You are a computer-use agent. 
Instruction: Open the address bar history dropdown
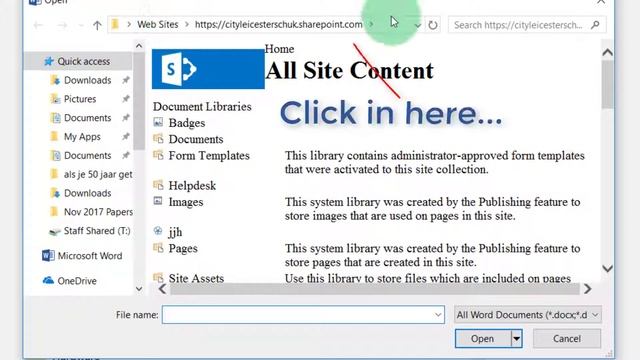tap(417, 25)
